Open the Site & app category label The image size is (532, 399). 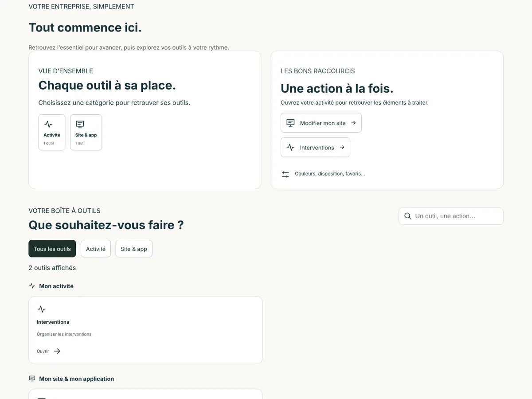coord(86,135)
